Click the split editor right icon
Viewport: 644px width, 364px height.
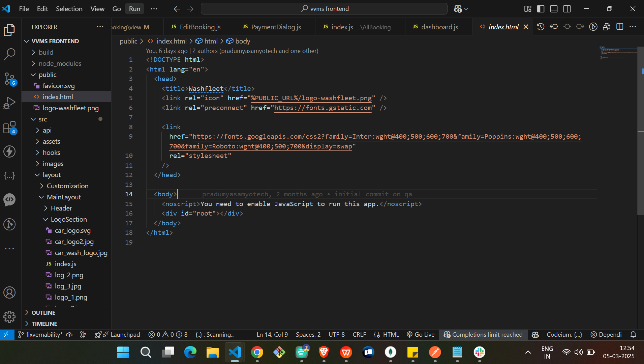(x=619, y=27)
